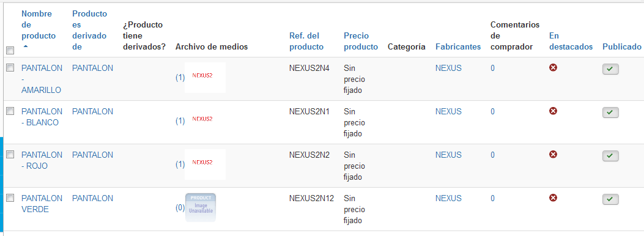The width and height of the screenshot is (644, 236).
Task: Click red featured icon for PANTALON VERDE
Action: click(x=553, y=198)
